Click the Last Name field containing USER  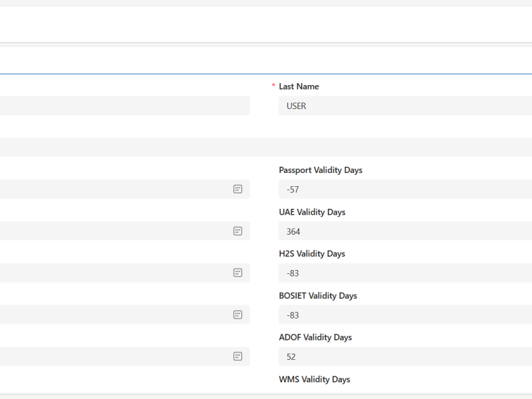405,106
